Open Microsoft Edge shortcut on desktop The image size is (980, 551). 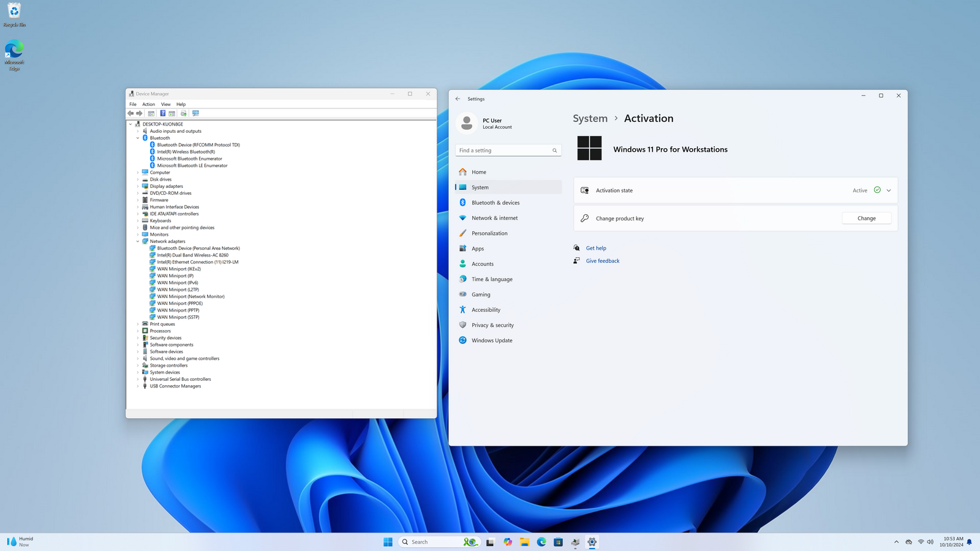click(14, 55)
